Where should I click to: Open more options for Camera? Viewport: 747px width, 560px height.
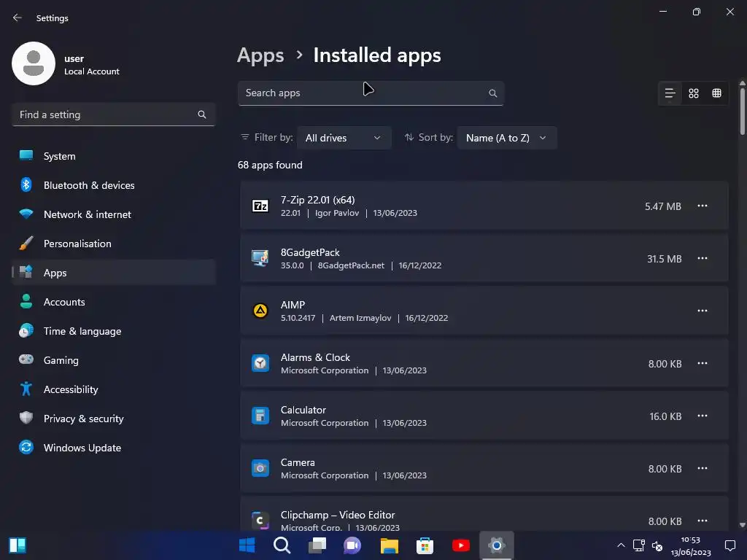(x=703, y=469)
